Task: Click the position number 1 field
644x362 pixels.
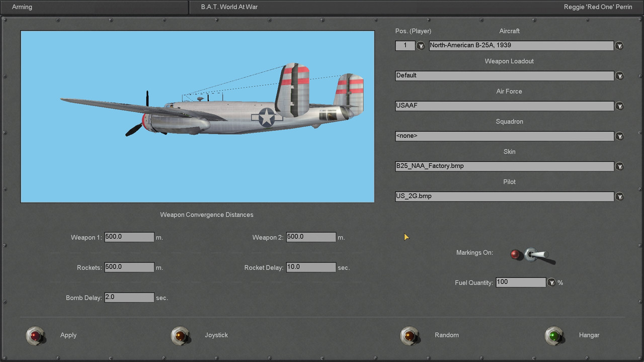Action: pos(405,45)
